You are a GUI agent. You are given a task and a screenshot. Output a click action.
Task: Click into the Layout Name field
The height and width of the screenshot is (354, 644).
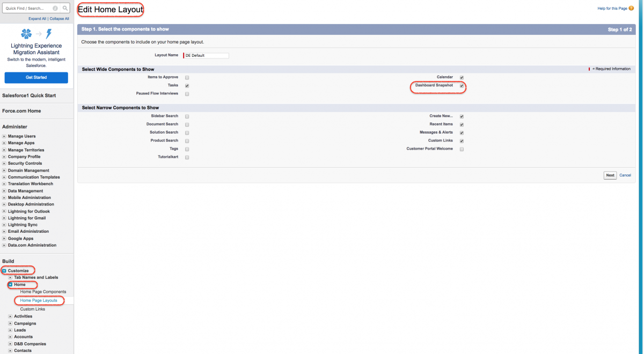[x=206, y=55]
